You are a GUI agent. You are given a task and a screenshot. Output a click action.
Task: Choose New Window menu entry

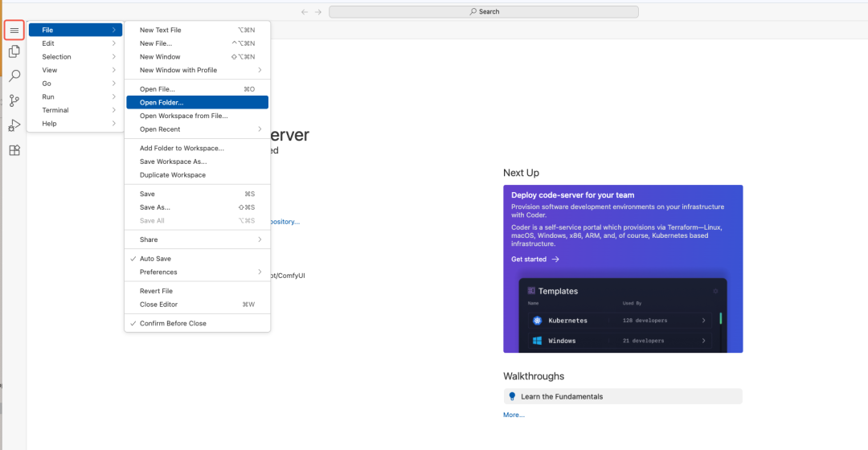pyautogui.click(x=197, y=56)
